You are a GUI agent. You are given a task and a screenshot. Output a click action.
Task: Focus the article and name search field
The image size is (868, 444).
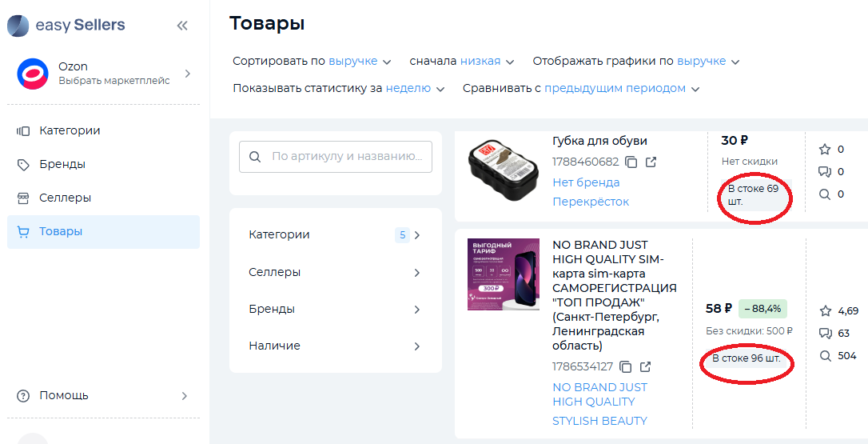pos(348,157)
